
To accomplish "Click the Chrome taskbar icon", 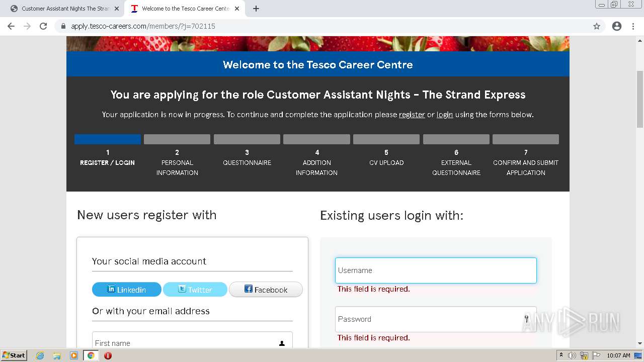I will click(91, 355).
